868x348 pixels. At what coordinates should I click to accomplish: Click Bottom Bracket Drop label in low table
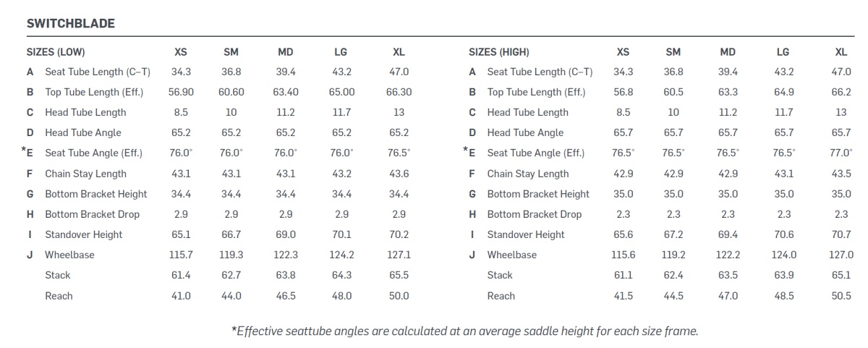click(92, 214)
